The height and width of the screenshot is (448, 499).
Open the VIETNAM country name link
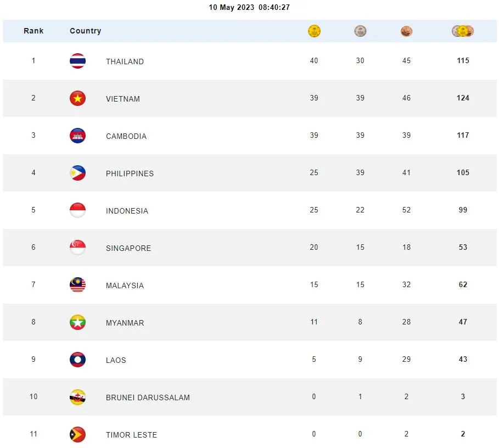click(x=123, y=99)
